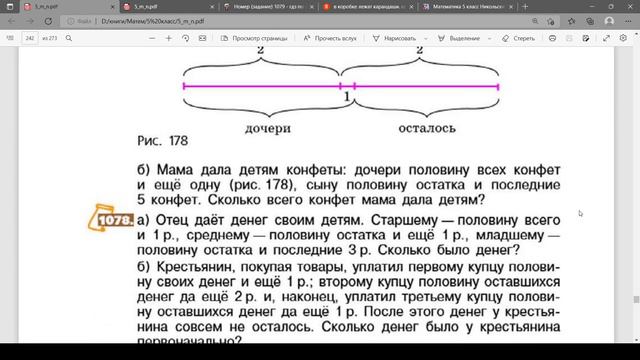
Task: Click the problem number 1078 badge
Action: (115, 220)
